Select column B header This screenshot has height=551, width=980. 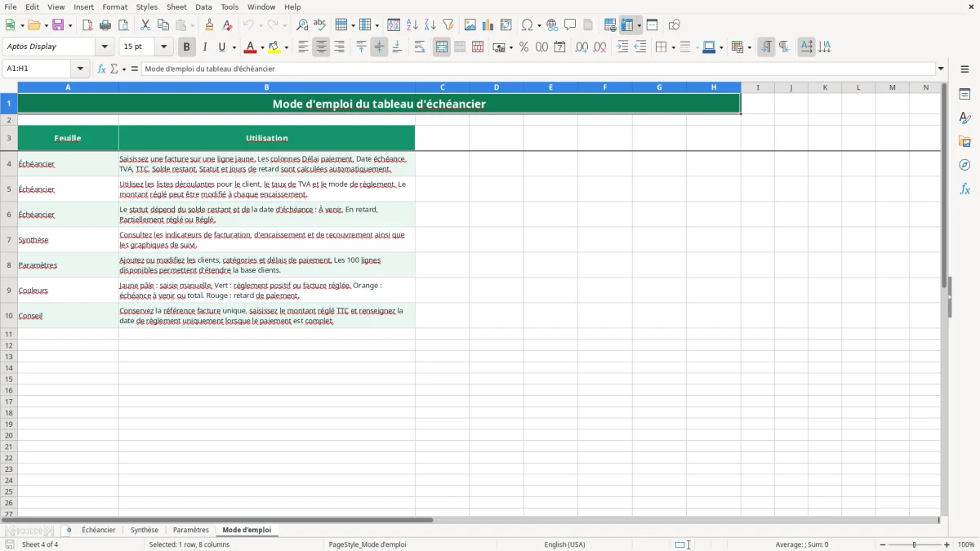[x=266, y=87]
